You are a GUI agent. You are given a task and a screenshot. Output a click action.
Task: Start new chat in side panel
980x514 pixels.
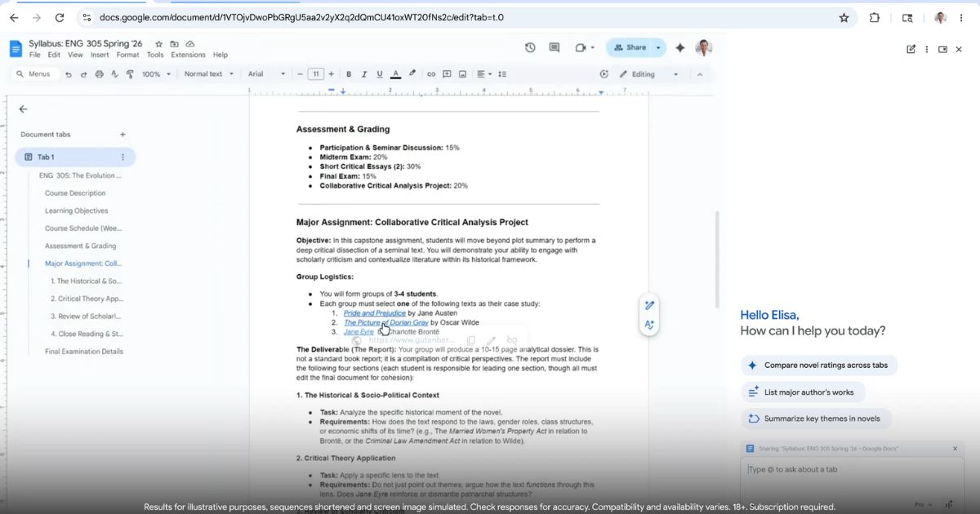[x=911, y=49]
